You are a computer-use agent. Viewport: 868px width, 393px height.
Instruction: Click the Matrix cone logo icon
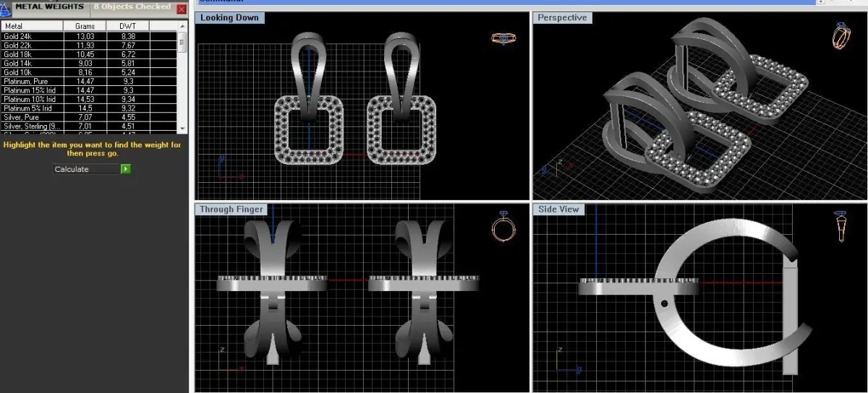6,9
